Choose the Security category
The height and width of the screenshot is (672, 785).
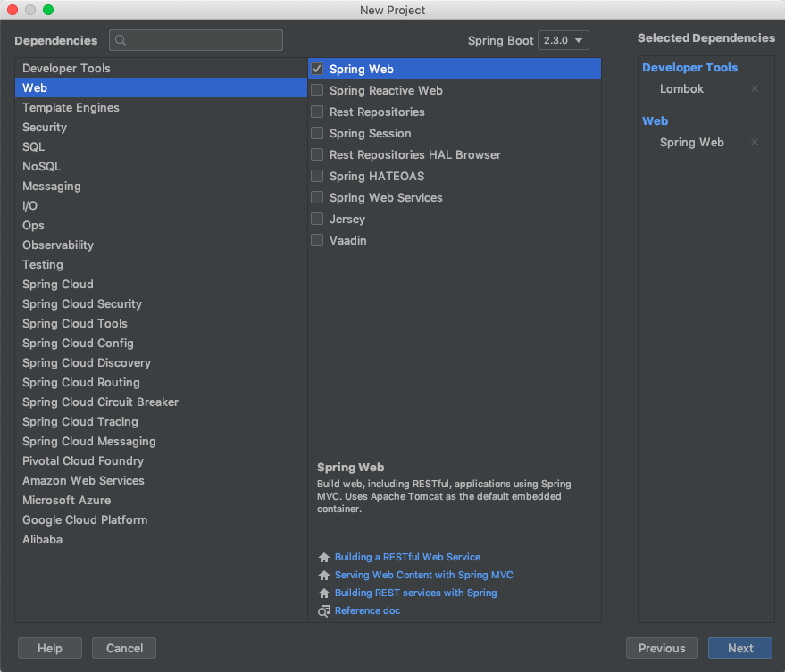[x=161, y=127]
